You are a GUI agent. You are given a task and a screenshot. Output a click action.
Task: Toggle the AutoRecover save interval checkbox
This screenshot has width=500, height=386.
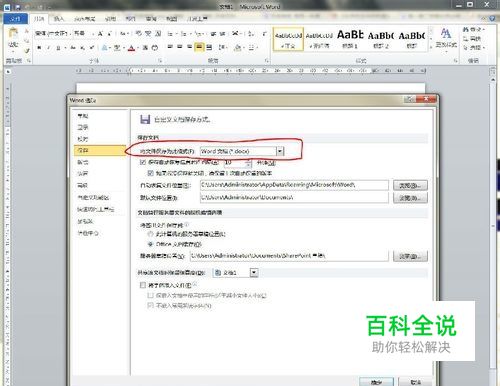click(143, 162)
